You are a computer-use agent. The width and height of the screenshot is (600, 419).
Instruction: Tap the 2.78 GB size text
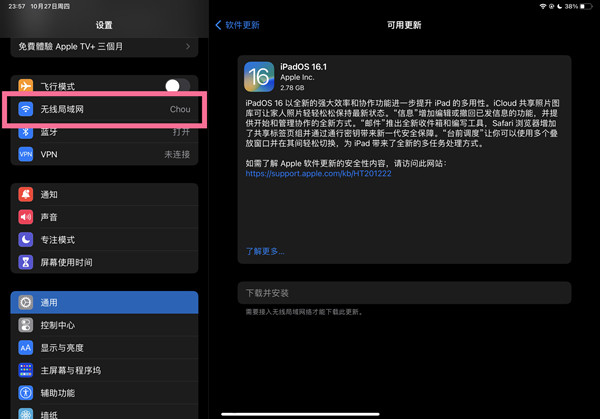(x=292, y=88)
